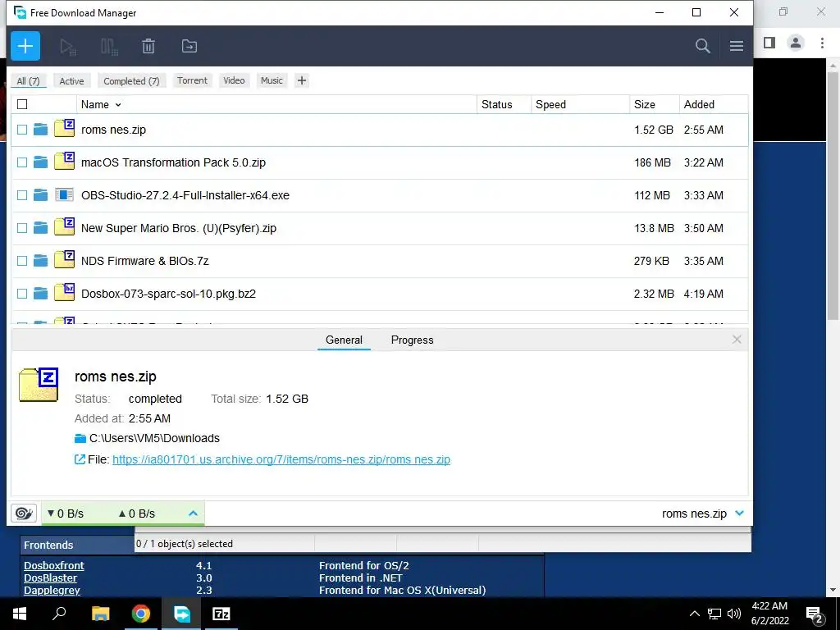Click the upload speed 0 B/s indicator
The height and width of the screenshot is (630, 840).
(x=137, y=514)
